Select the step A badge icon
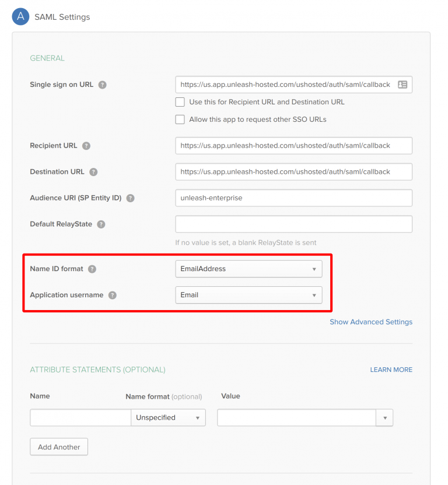 [20, 16]
